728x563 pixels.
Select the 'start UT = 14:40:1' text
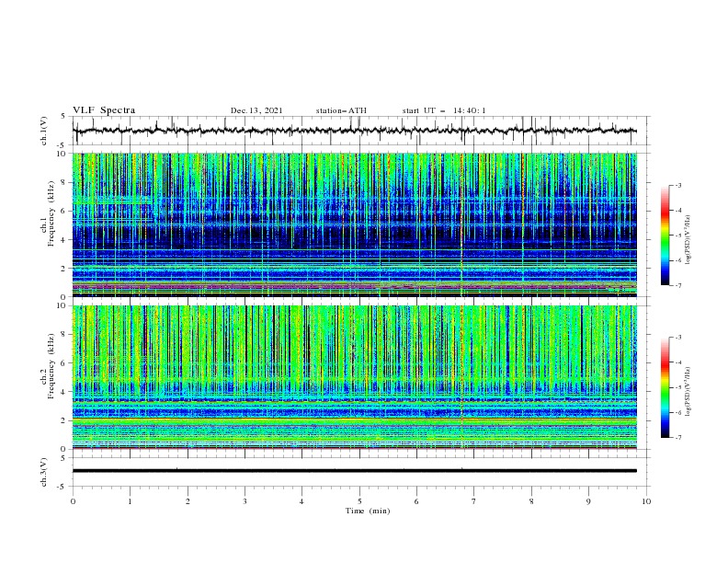pyautogui.click(x=444, y=110)
